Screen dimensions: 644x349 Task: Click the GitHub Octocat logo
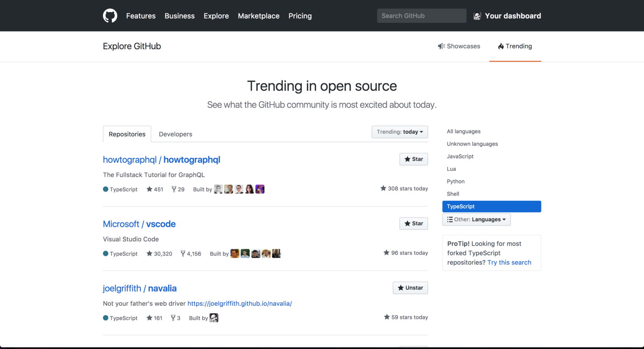coord(110,16)
